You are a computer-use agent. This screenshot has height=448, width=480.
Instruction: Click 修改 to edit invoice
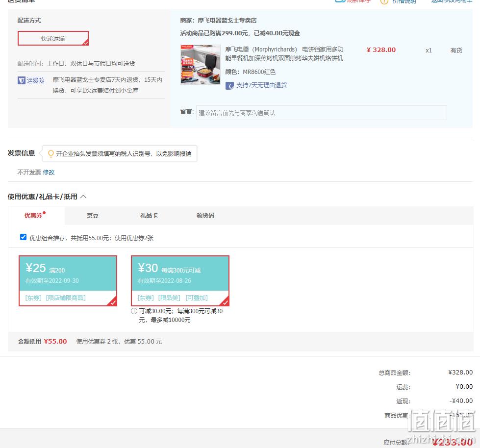click(49, 172)
